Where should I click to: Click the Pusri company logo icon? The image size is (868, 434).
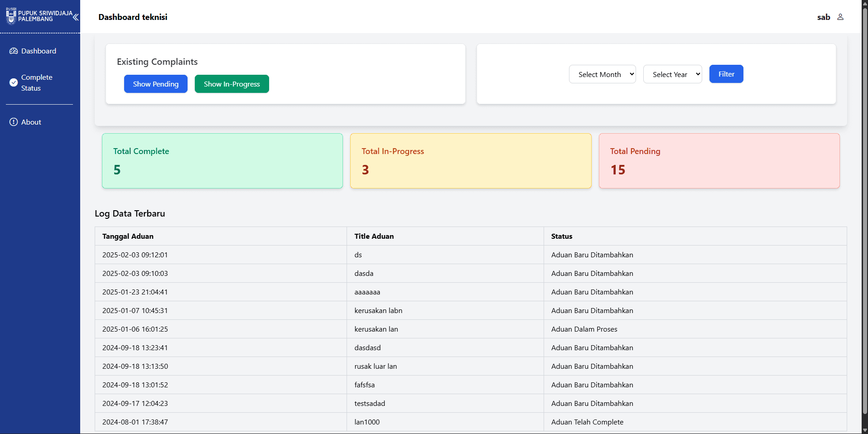pos(11,16)
